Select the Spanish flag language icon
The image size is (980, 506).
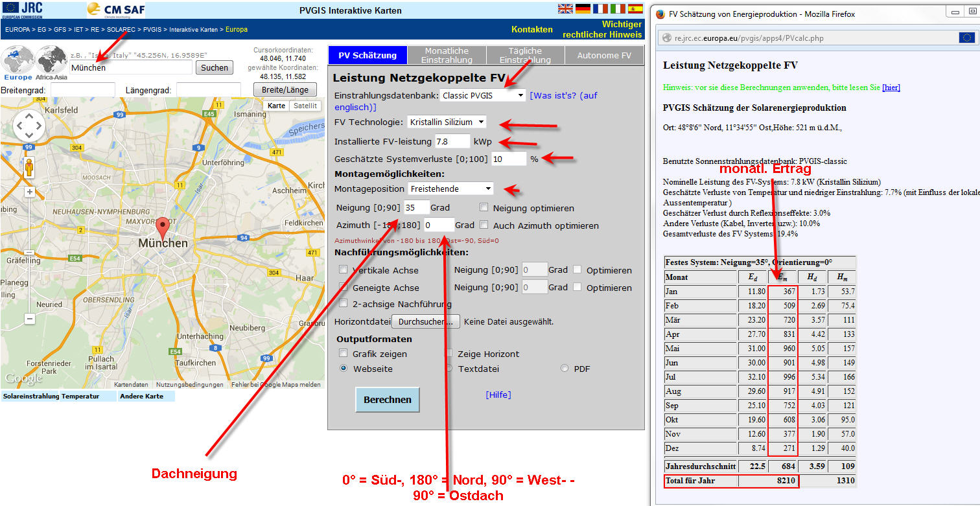click(635, 9)
